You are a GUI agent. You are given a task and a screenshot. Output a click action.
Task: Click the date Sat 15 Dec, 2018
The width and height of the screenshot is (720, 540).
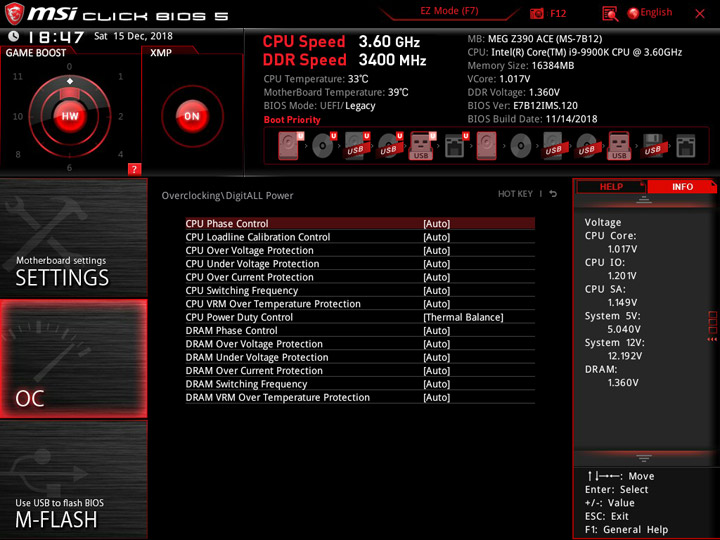click(x=133, y=36)
